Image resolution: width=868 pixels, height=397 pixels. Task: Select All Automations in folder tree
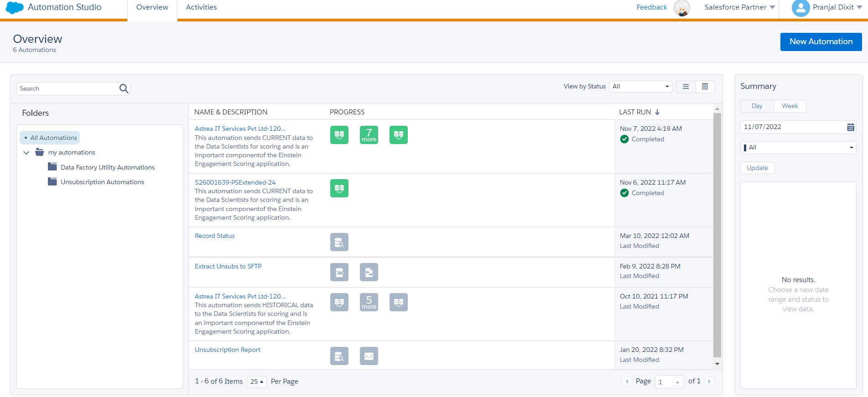click(x=50, y=138)
